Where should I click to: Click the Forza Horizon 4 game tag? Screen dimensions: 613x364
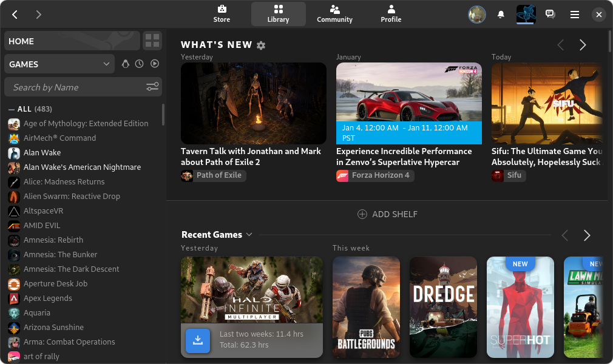(375, 175)
